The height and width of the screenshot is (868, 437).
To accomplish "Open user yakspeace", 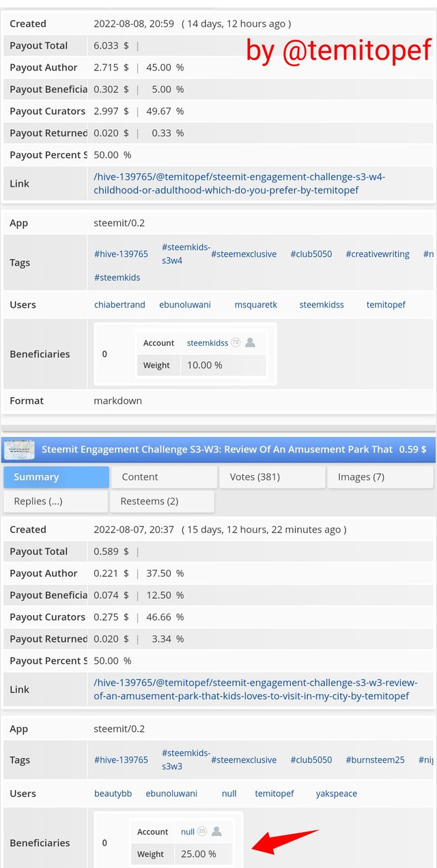I will pyautogui.click(x=336, y=794).
